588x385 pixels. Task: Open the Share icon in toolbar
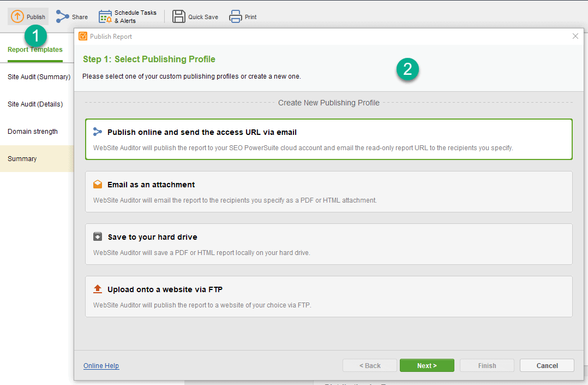point(62,16)
